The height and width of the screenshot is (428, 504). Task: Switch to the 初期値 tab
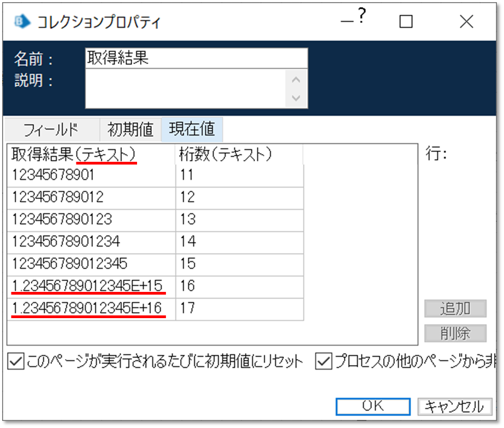[x=130, y=130]
